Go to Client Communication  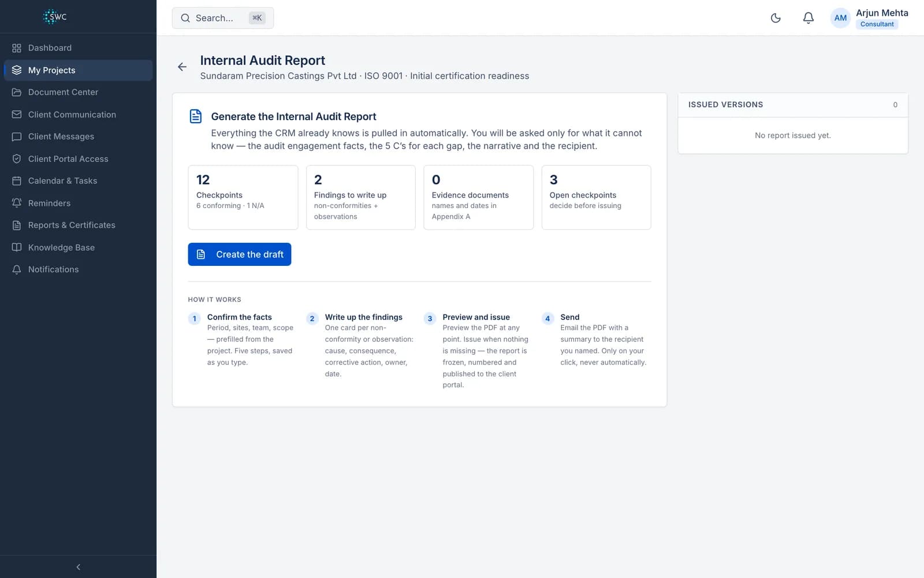pyautogui.click(x=78, y=114)
